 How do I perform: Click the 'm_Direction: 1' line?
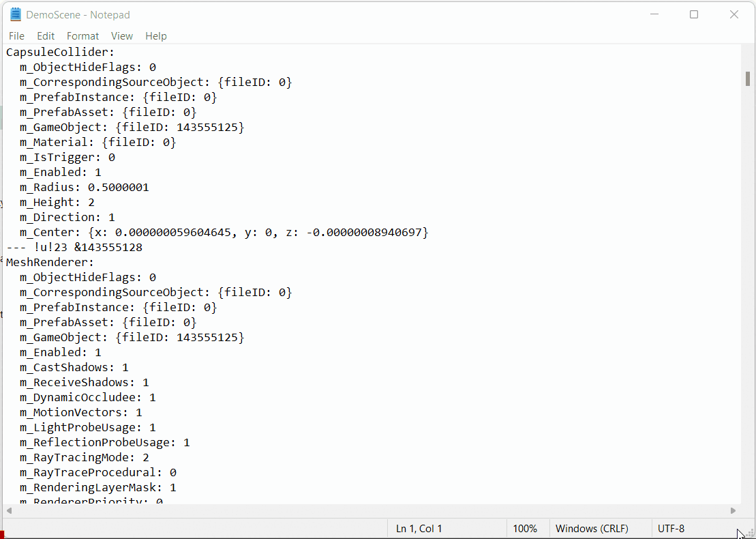click(67, 217)
